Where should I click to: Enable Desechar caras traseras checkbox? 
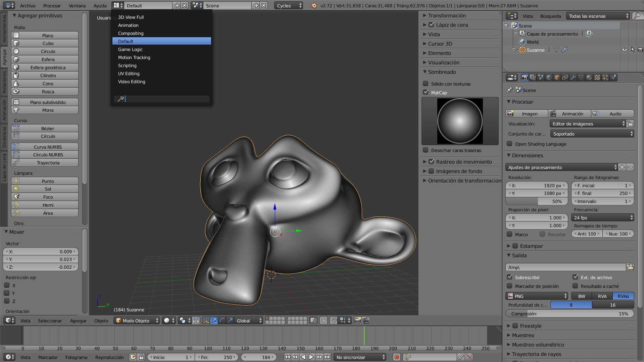click(x=426, y=150)
